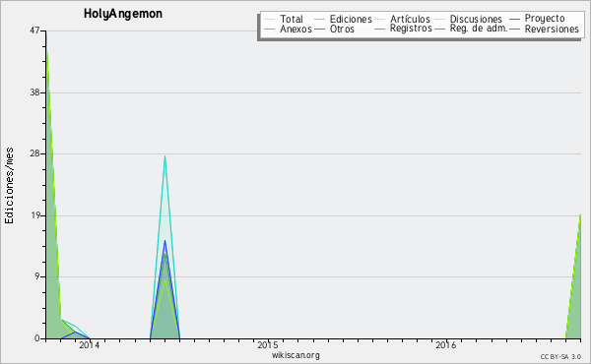Image resolution: width=591 pixels, height=364 pixels.
Task: Select the Registros legend entry
Action: [411, 29]
